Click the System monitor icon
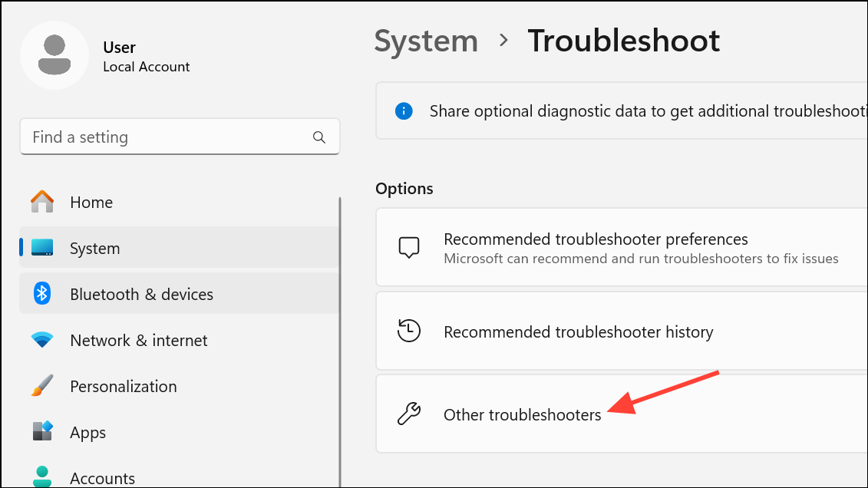This screenshot has width=868, height=488. point(42,248)
